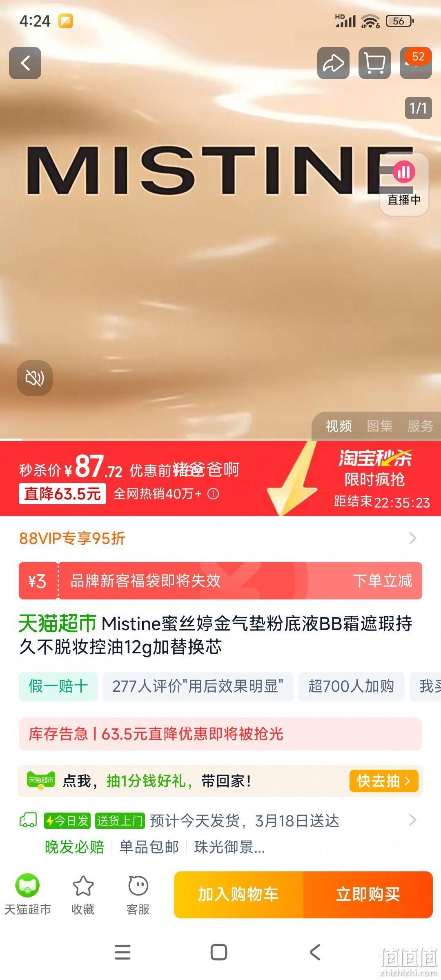The image size is (441, 980).
Task: Tap 立即购买 button
Action: coord(368,895)
